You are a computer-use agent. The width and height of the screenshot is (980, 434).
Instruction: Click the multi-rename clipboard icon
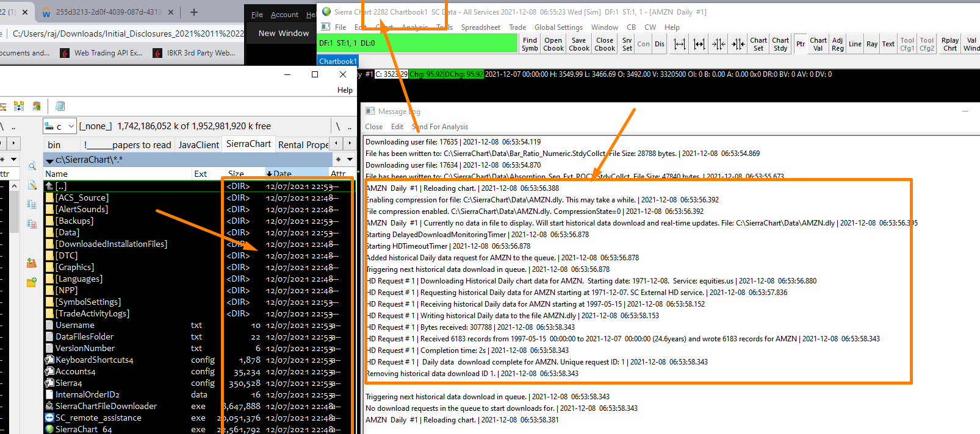(37, 106)
